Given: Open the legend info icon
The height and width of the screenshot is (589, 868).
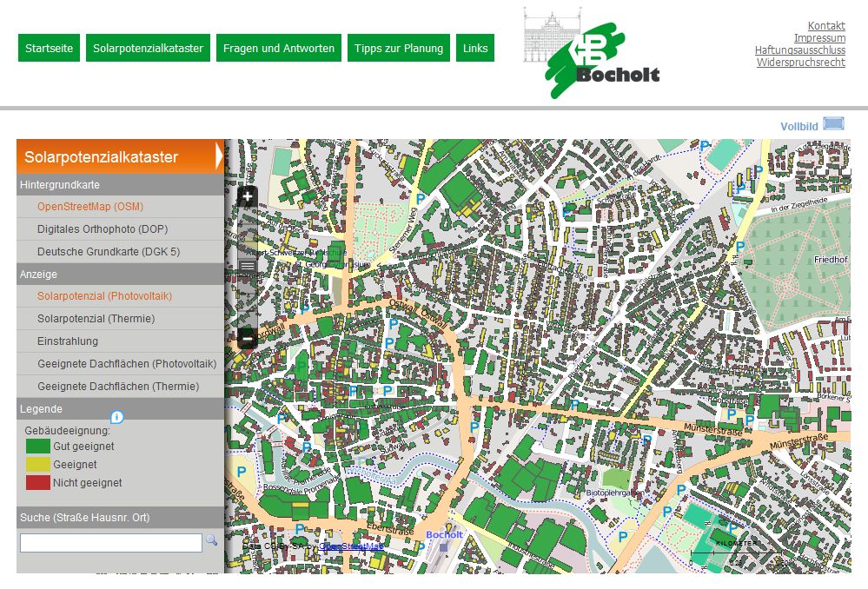Looking at the screenshot, I should 116,417.
